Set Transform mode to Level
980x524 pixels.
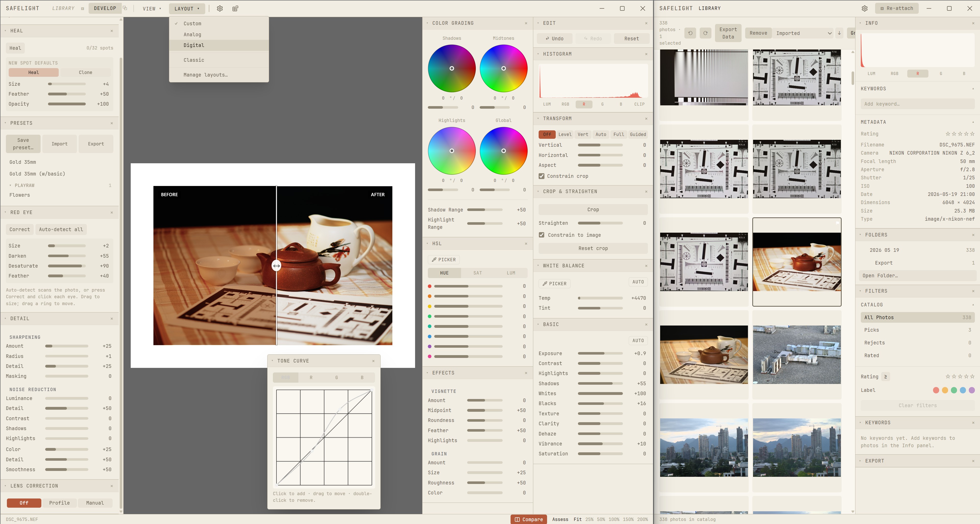coord(565,134)
